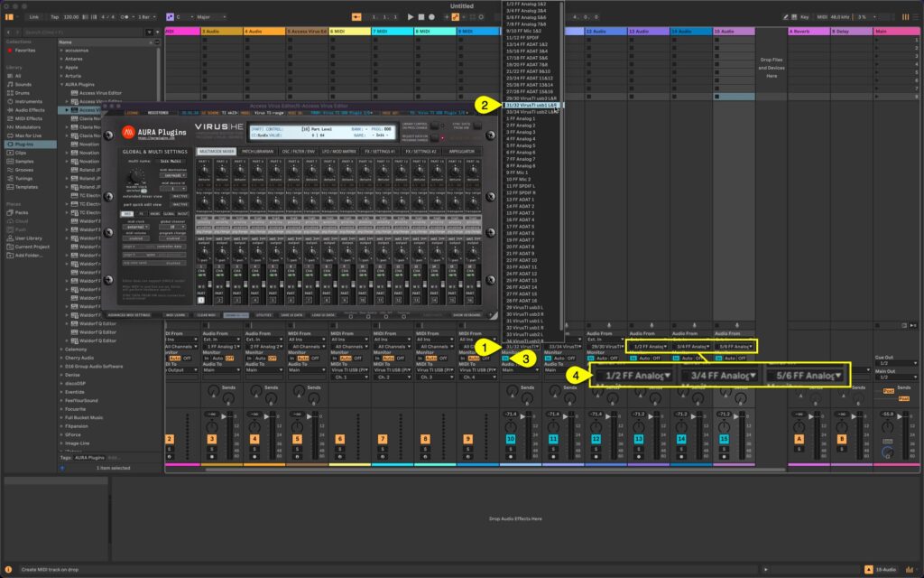Activate Draw Mode pencil icon near top right

click(x=785, y=16)
